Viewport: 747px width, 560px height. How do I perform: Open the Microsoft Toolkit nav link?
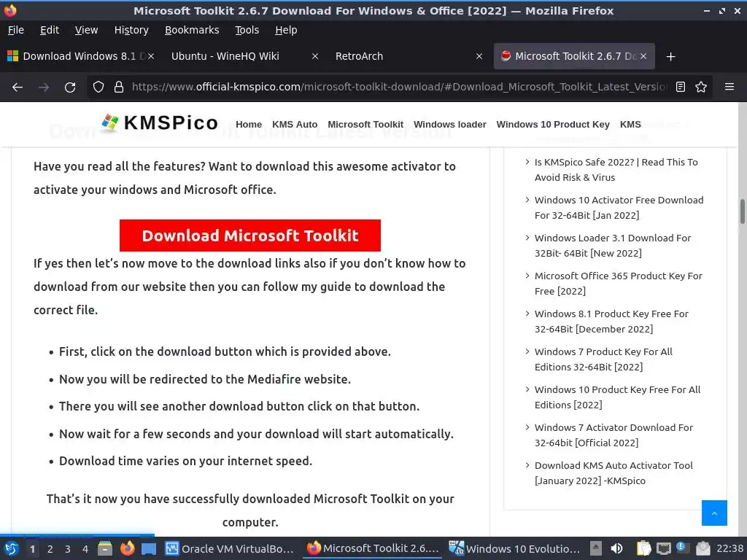[x=365, y=124]
